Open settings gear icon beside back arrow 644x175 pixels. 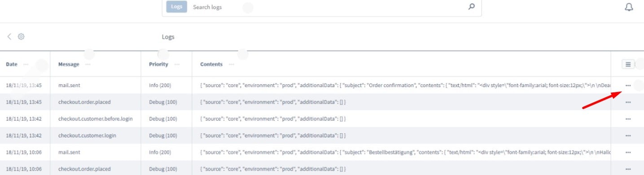pos(21,37)
